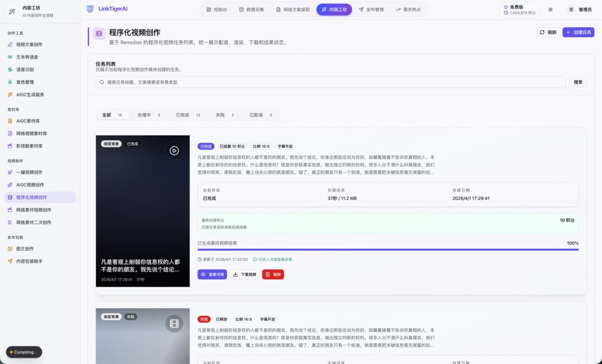Open 语音识别 from sidebar
The image size is (602, 364).
25,70
